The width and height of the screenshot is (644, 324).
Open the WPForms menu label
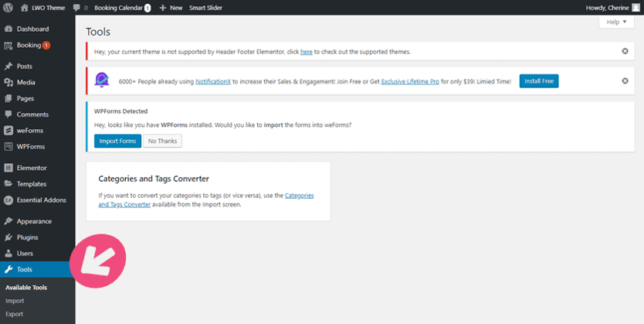point(31,146)
